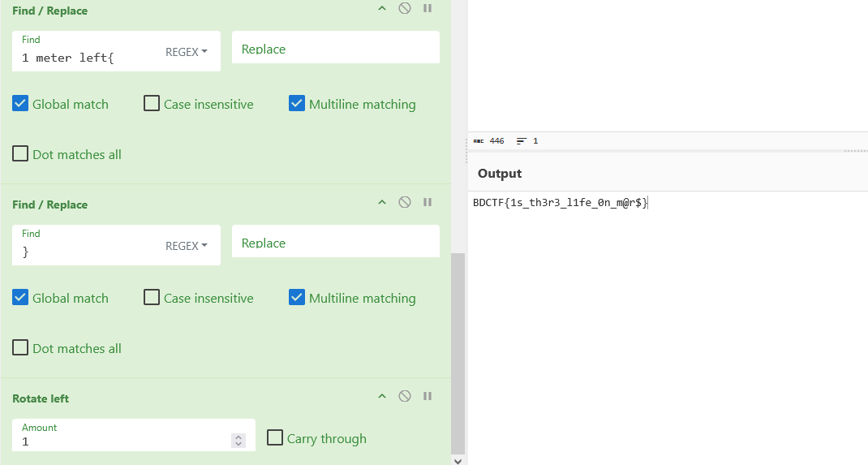Uncheck Global match in first Find / Replace
The width and height of the screenshot is (868, 465).
20,104
